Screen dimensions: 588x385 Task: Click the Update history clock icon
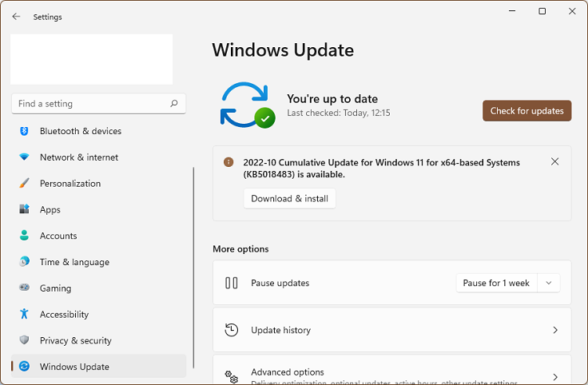[232, 330]
